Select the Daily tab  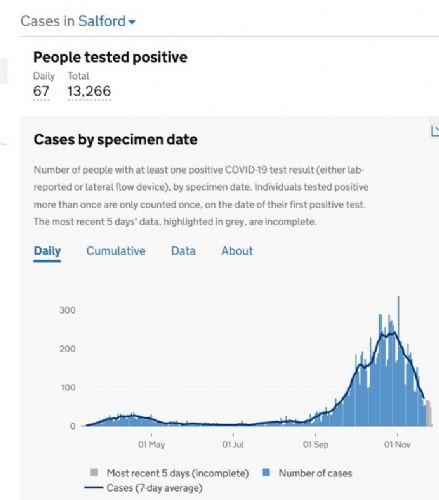tap(47, 251)
